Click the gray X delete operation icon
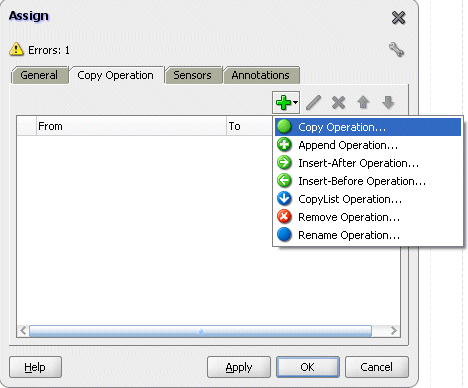The image size is (468, 388). point(338,103)
